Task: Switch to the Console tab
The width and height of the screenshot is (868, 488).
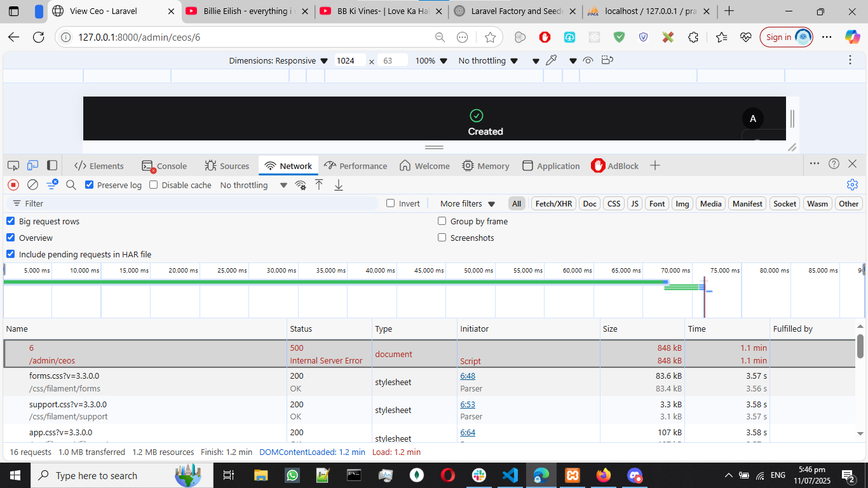Action: click(x=165, y=166)
